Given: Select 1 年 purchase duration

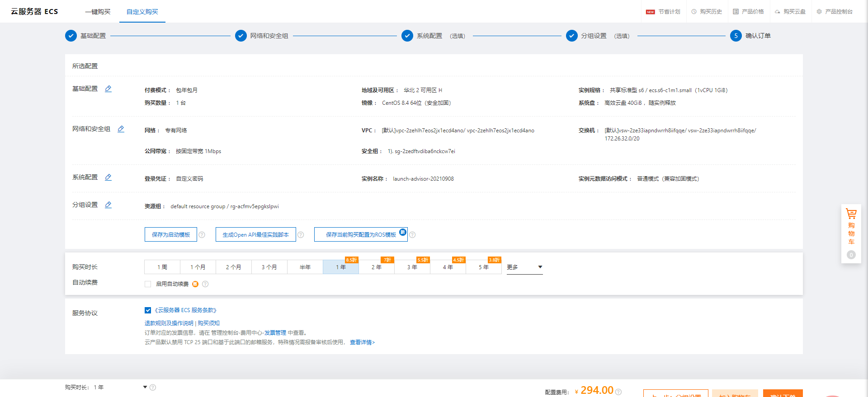Looking at the screenshot, I should pyautogui.click(x=341, y=267).
